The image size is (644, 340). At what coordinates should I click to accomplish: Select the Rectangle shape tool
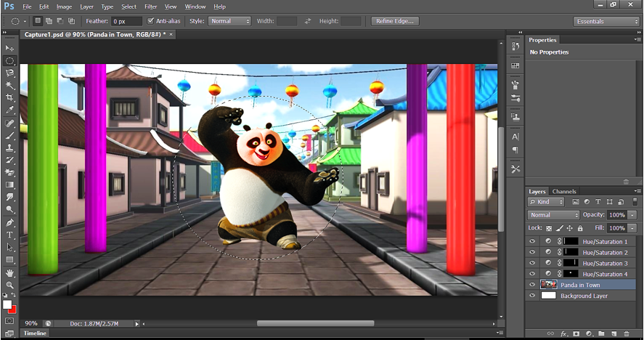click(x=9, y=260)
